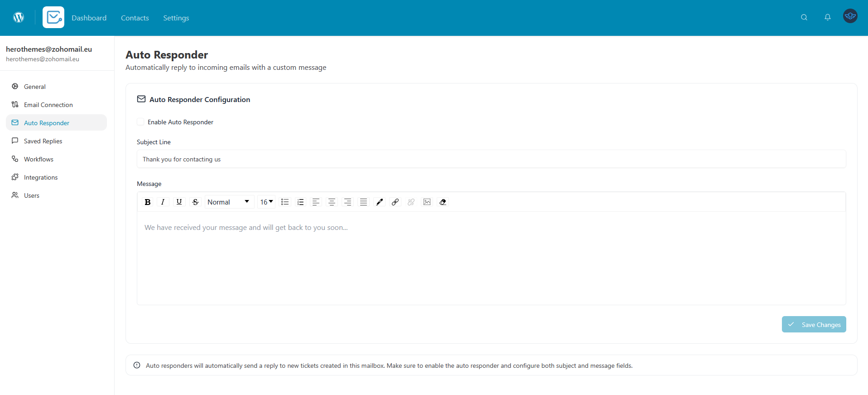Open the Normal paragraph style dropdown
Screen dimensions: 868x395
tap(229, 202)
